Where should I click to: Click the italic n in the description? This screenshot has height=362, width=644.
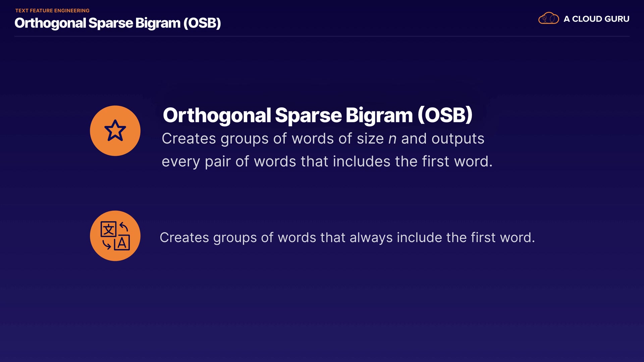(392, 139)
